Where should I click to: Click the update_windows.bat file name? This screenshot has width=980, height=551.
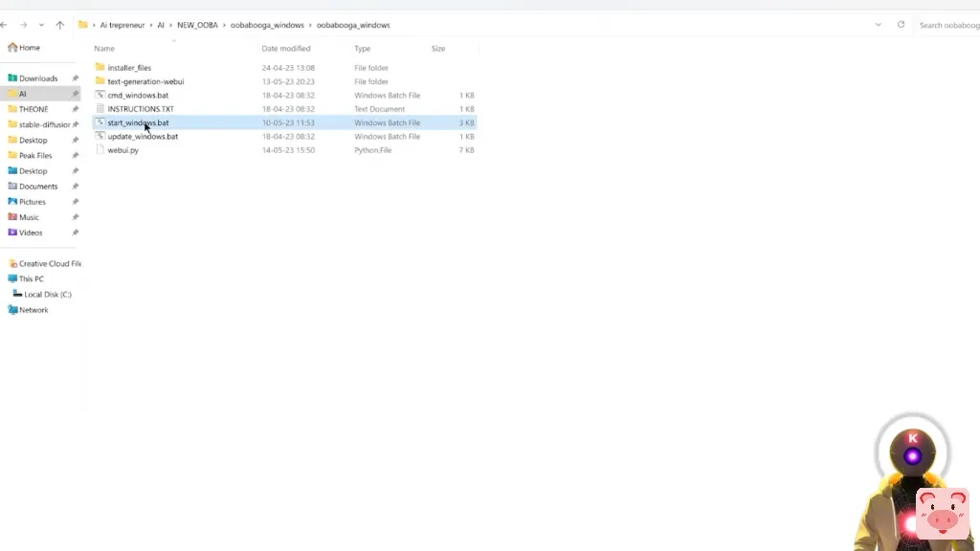pyautogui.click(x=143, y=136)
